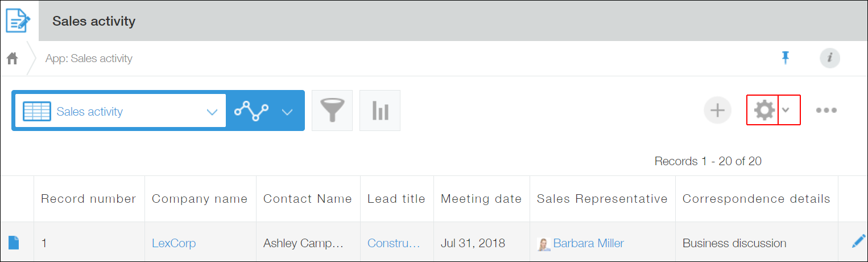
Task: Click the App: Sales activity breadcrumb
Action: (89, 58)
